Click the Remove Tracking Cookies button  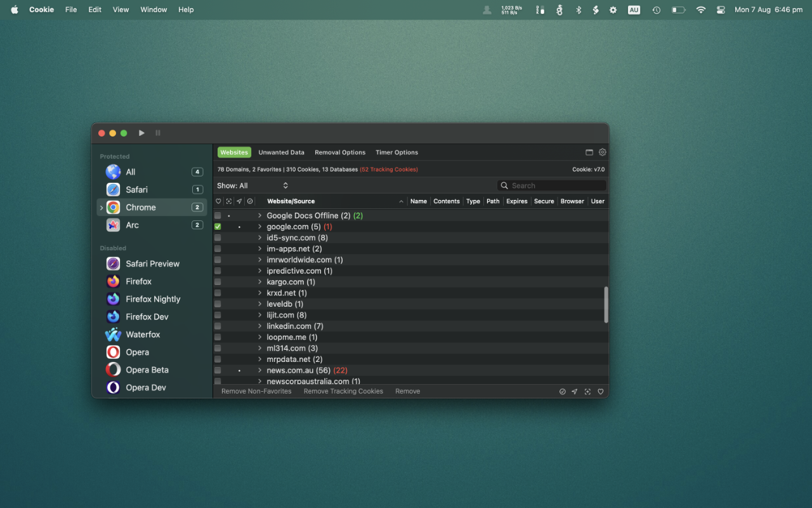click(343, 392)
